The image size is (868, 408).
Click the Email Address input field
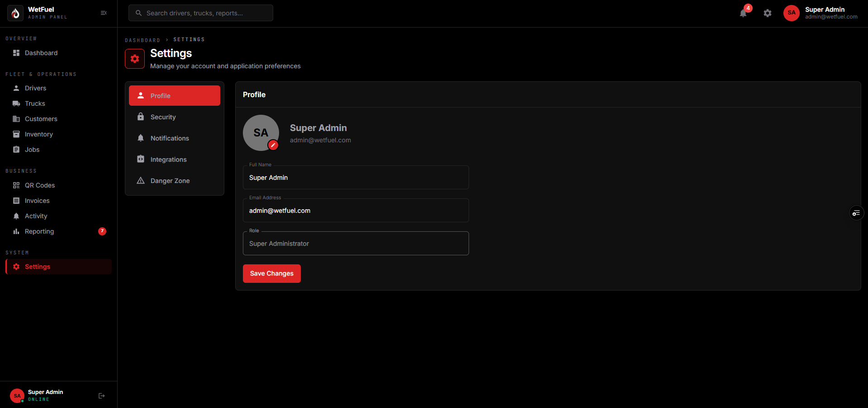[x=356, y=211]
